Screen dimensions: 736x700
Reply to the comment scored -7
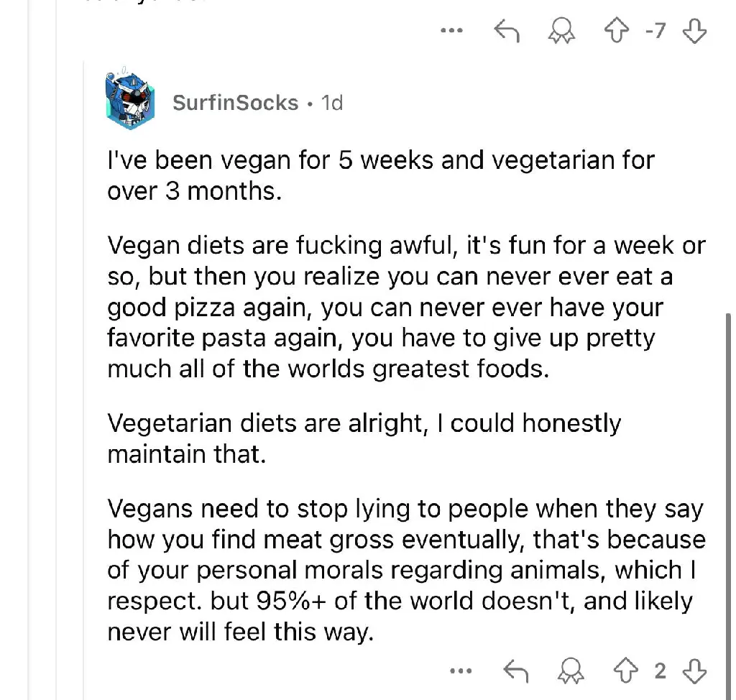pyautogui.click(x=507, y=30)
